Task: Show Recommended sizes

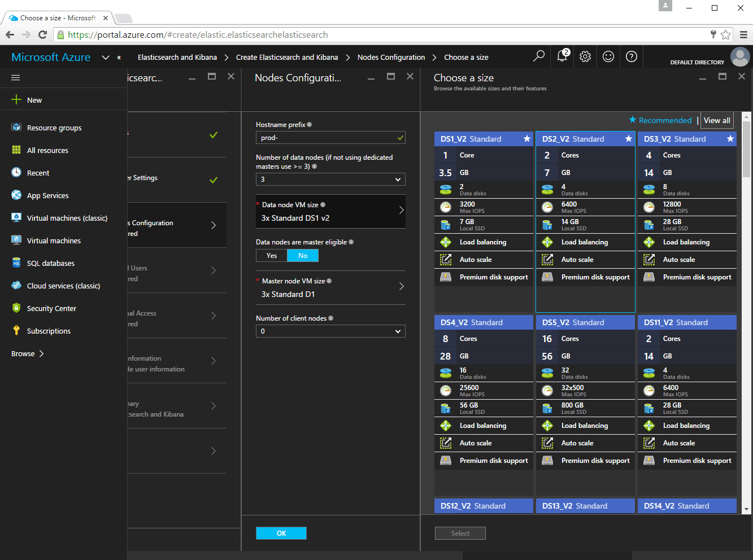Action: click(x=660, y=120)
